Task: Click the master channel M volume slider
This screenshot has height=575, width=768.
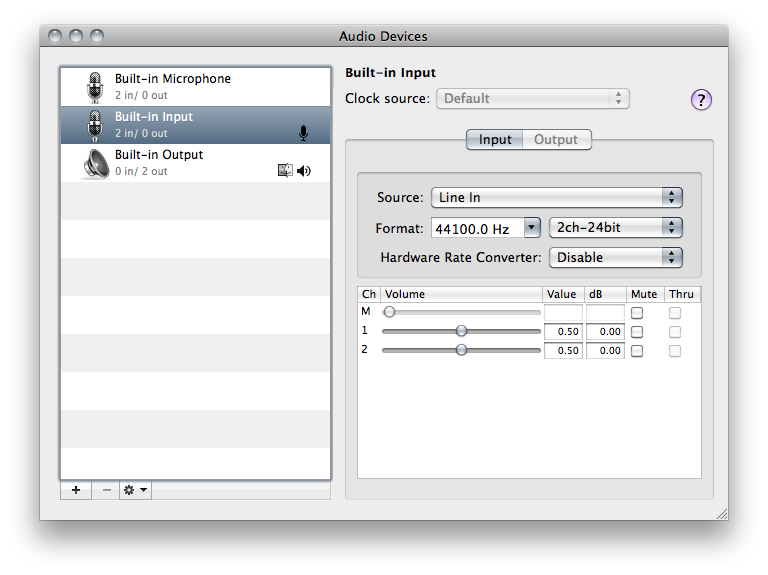Action: pyautogui.click(x=461, y=312)
